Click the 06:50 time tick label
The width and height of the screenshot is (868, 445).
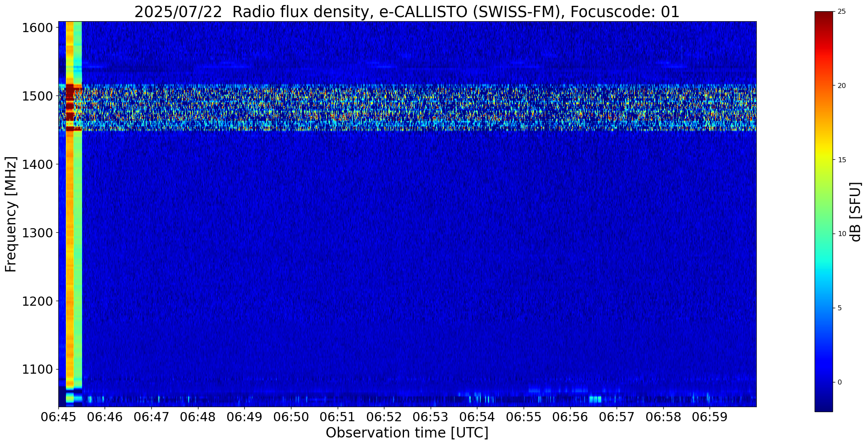291,417
